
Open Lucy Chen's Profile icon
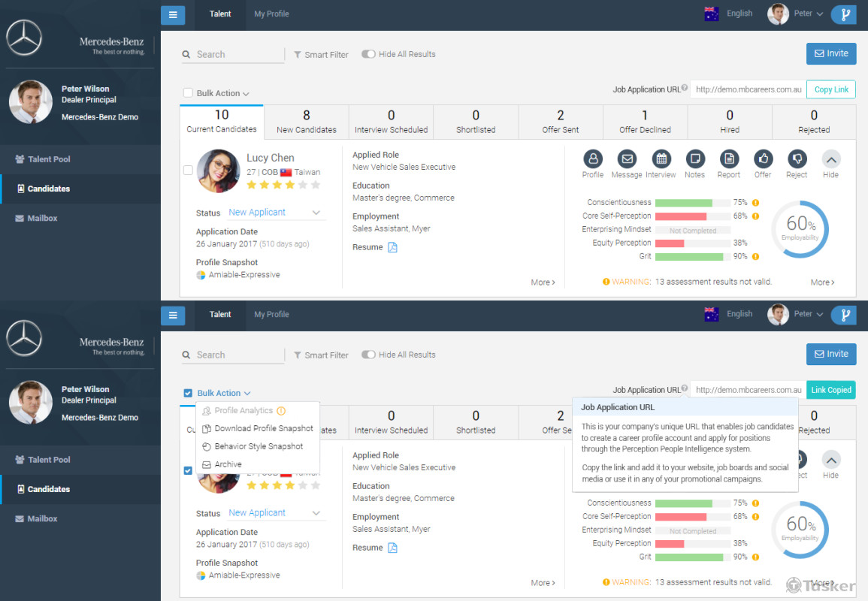[593, 159]
